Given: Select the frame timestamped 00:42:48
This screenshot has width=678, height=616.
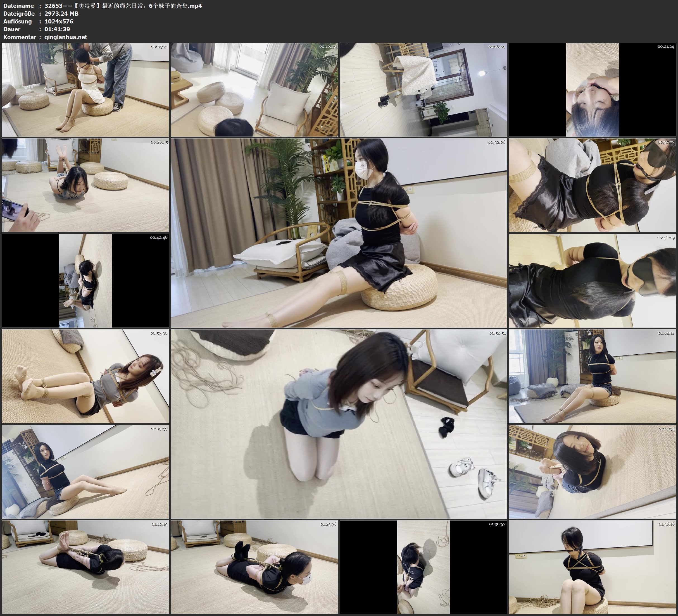Looking at the screenshot, I should 85,280.
